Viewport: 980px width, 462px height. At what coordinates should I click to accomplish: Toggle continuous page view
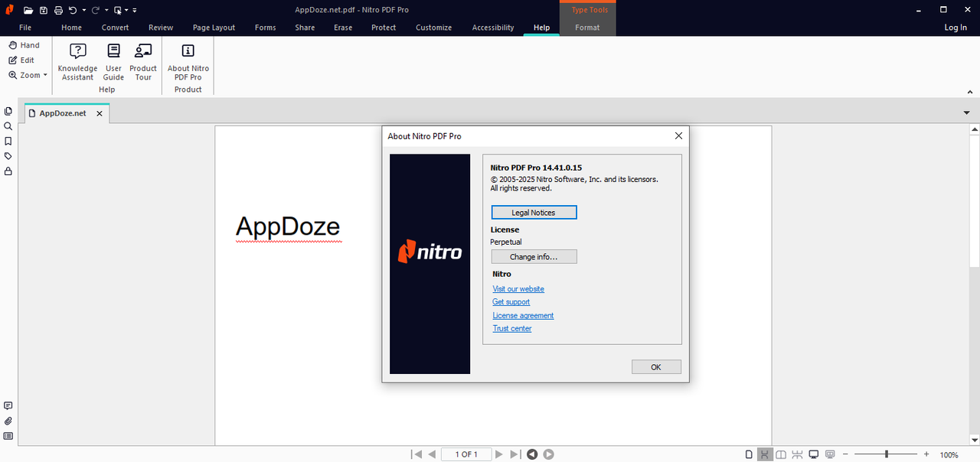pyautogui.click(x=764, y=454)
